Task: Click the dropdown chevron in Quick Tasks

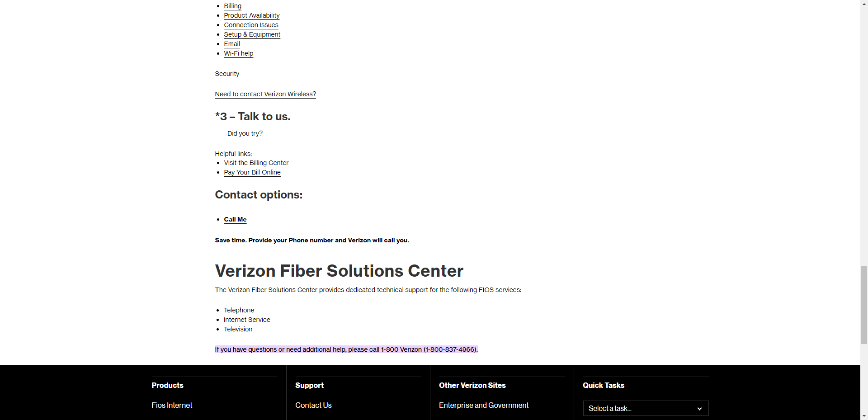Action: pyautogui.click(x=699, y=408)
